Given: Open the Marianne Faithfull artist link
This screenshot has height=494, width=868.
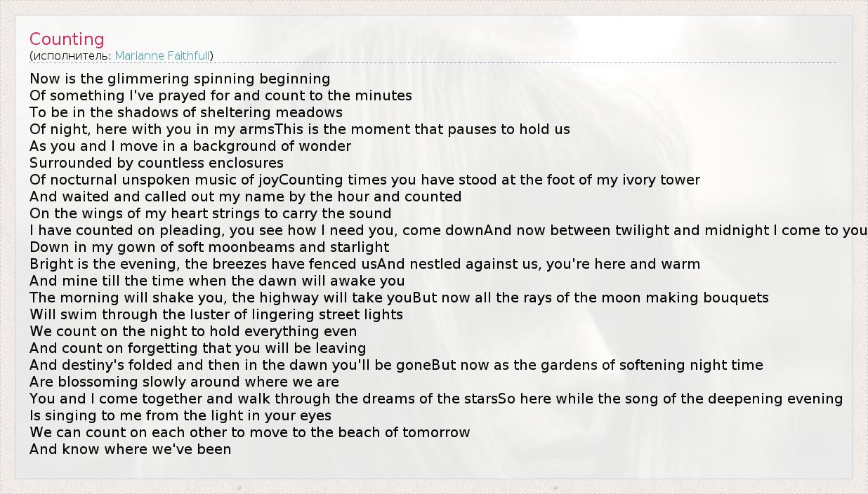Looking at the screenshot, I should point(162,55).
